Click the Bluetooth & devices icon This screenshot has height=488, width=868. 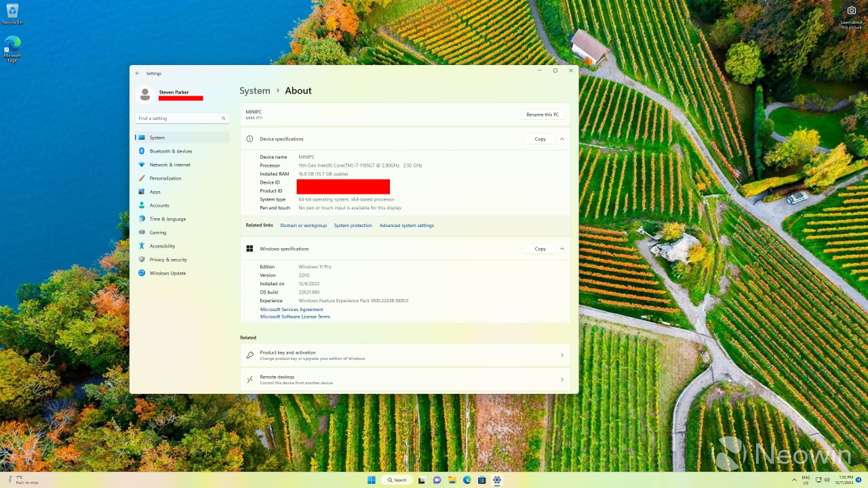[142, 151]
